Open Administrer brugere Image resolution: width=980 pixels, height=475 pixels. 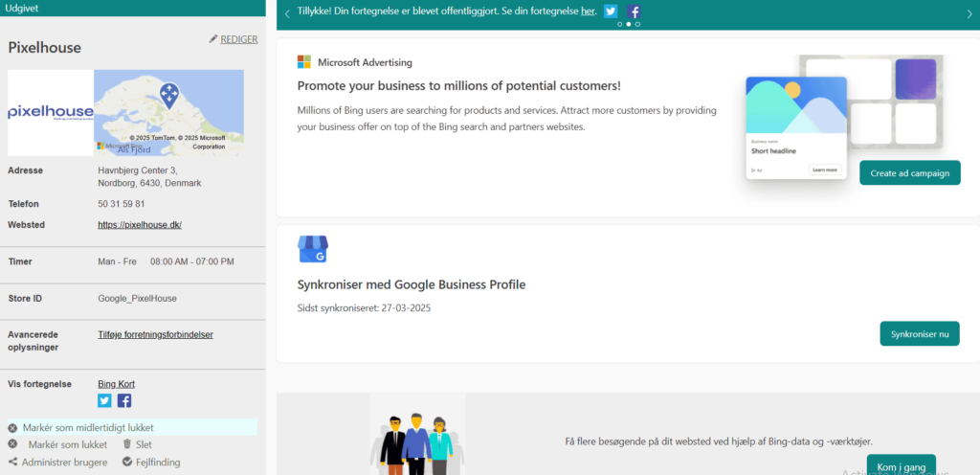pos(64,463)
